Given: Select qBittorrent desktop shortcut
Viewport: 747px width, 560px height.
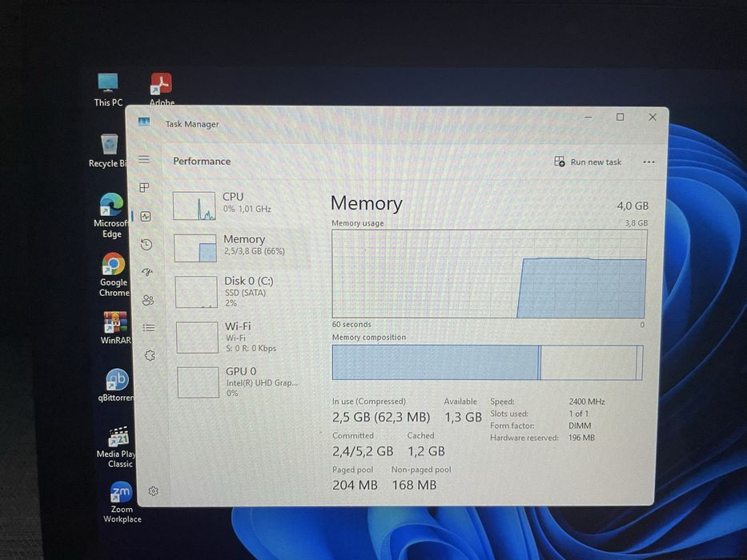Looking at the screenshot, I should point(116,385).
